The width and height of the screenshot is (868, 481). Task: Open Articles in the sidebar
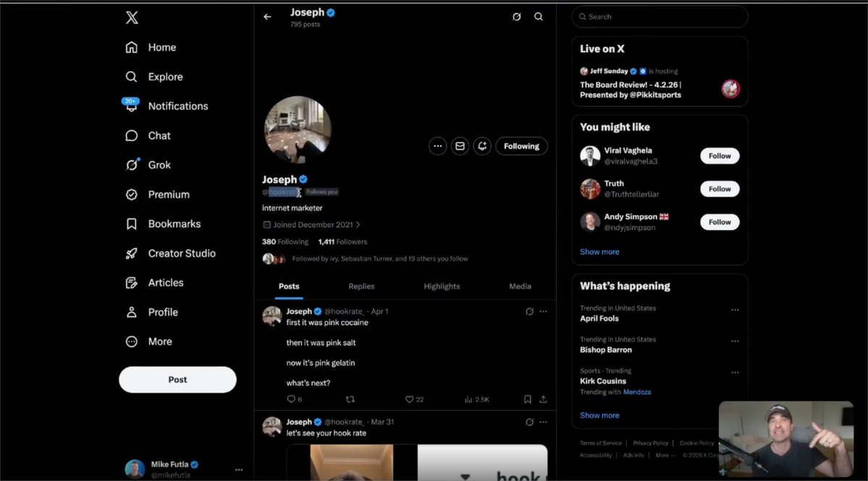click(x=154, y=283)
